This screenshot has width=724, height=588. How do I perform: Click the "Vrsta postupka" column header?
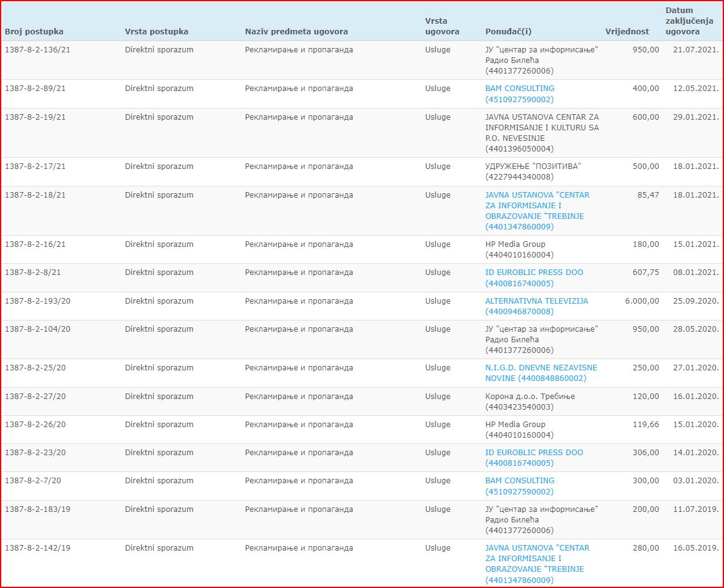157,31
